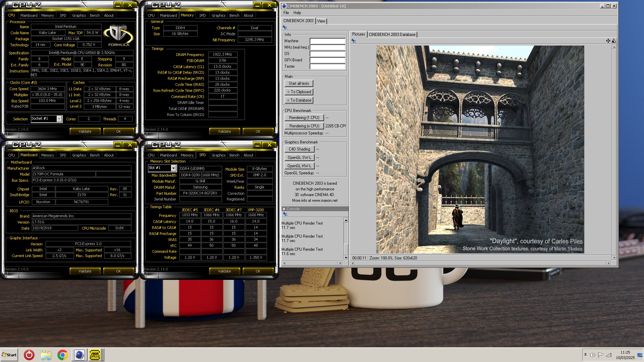Click the pin icon under the CINEBENCH 2003 tab
Screen dimensions: 644x362
(285, 27)
